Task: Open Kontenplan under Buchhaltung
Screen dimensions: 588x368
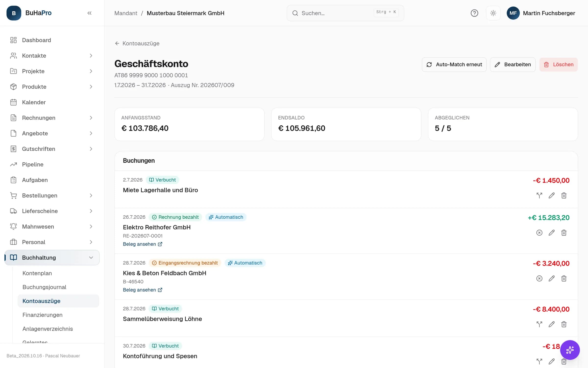Action: pos(58,273)
